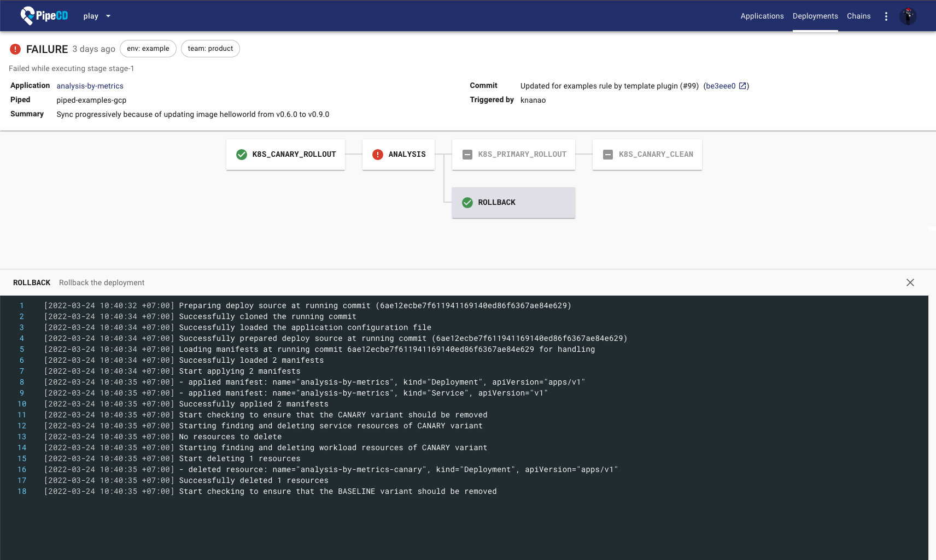
Task: Select the Deployments tab
Action: point(815,16)
